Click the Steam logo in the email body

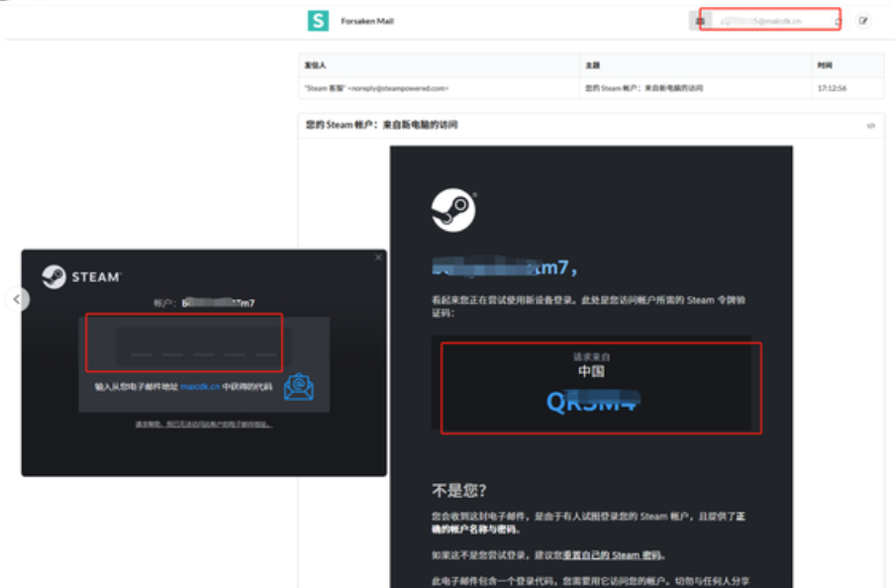(453, 210)
